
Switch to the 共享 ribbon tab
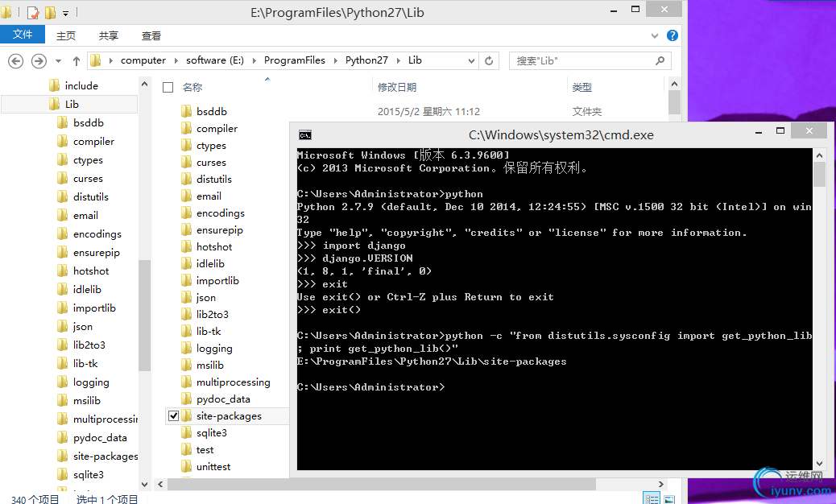tap(108, 35)
